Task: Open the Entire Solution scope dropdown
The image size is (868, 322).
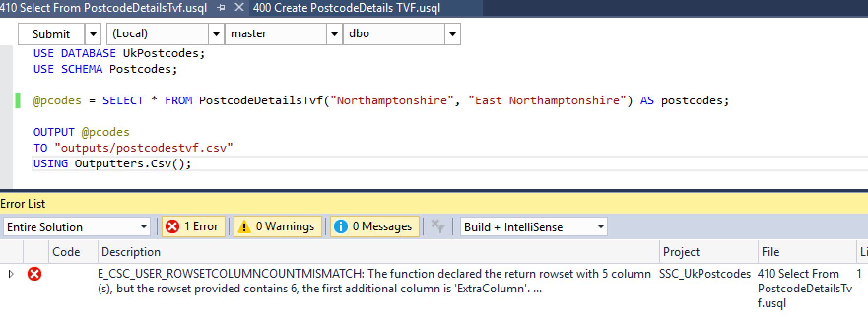Action: click(x=144, y=227)
